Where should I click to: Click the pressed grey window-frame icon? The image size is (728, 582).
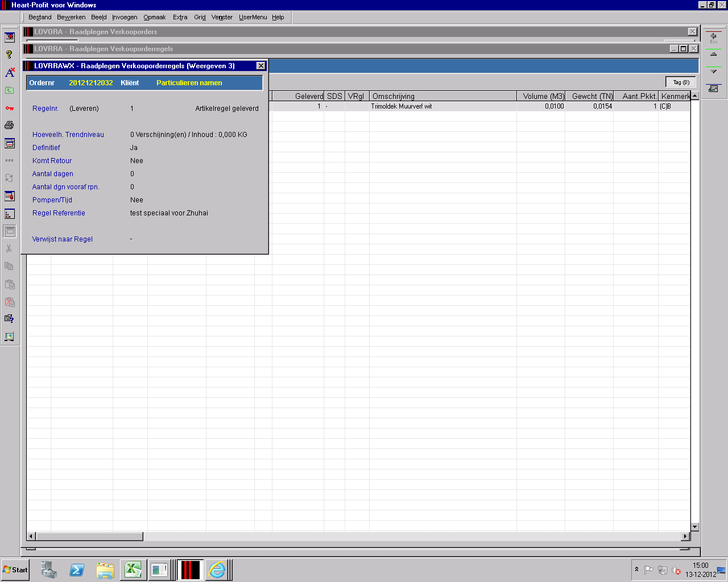pos(10,231)
